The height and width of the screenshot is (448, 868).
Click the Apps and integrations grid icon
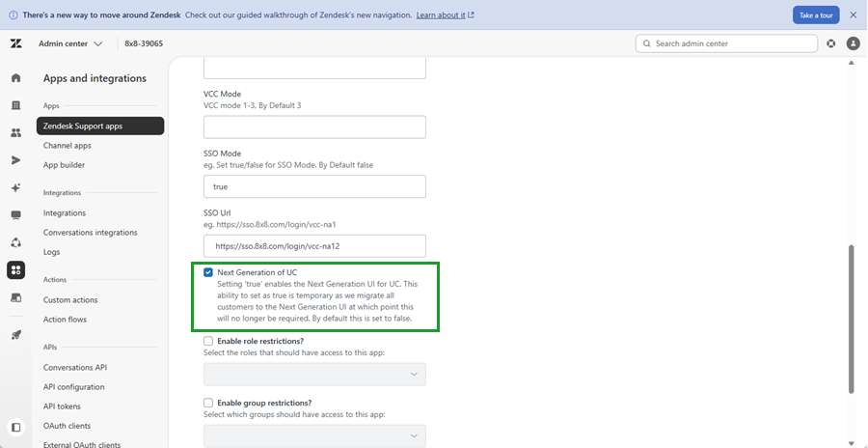pos(16,270)
